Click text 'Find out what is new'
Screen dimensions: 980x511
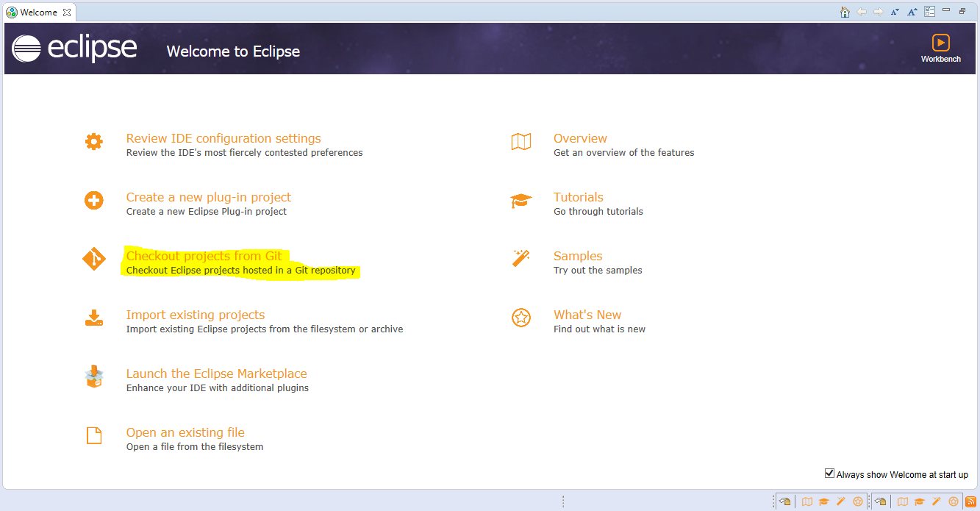[599, 329]
